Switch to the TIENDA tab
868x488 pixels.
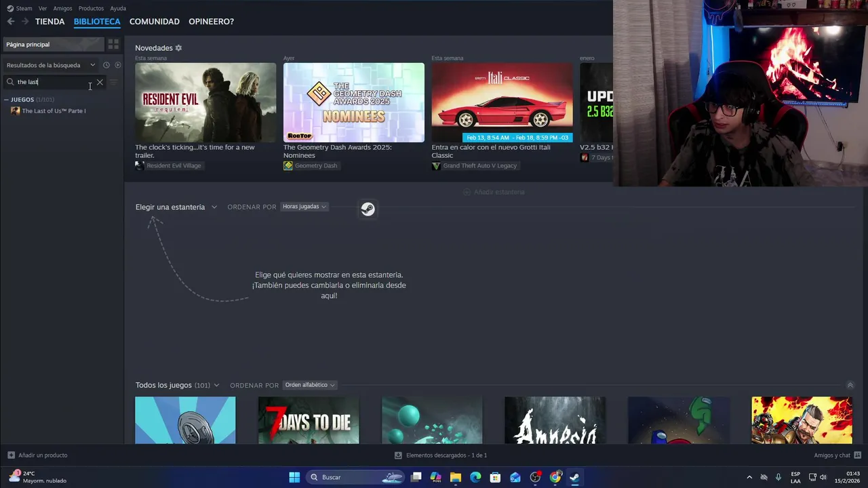coord(50,22)
